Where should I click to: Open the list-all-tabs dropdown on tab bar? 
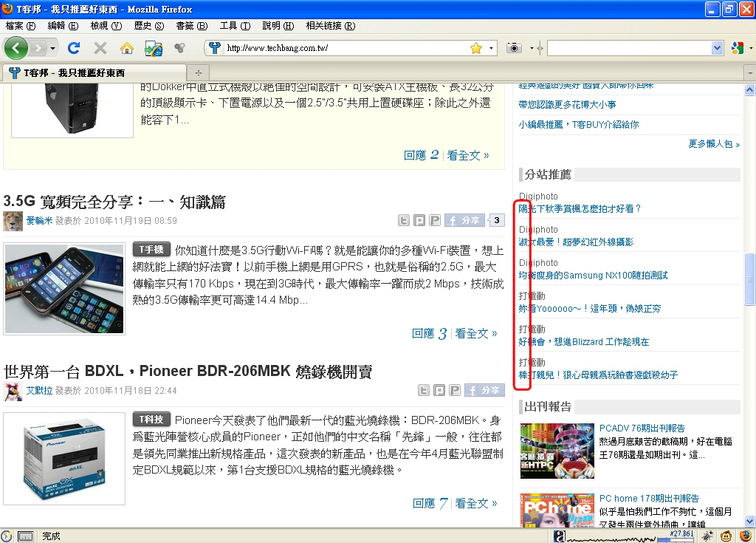click(x=750, y=73)
